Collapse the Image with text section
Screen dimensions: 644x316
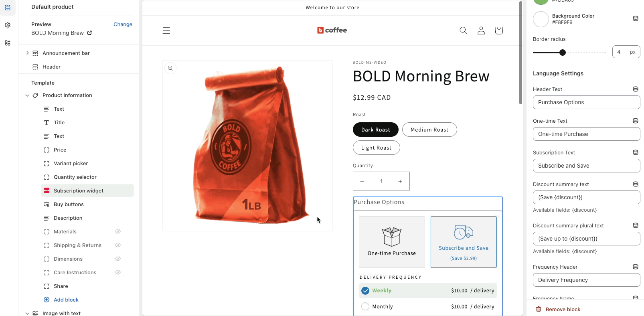(x=27, y=313)
